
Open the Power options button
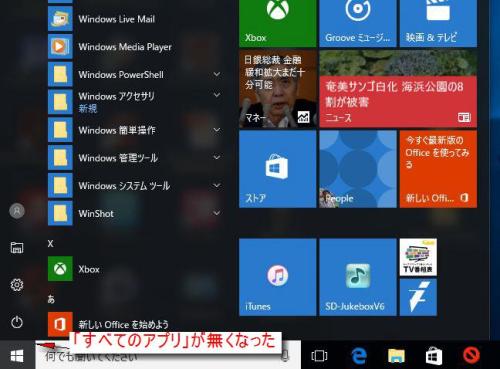point(17,322)
